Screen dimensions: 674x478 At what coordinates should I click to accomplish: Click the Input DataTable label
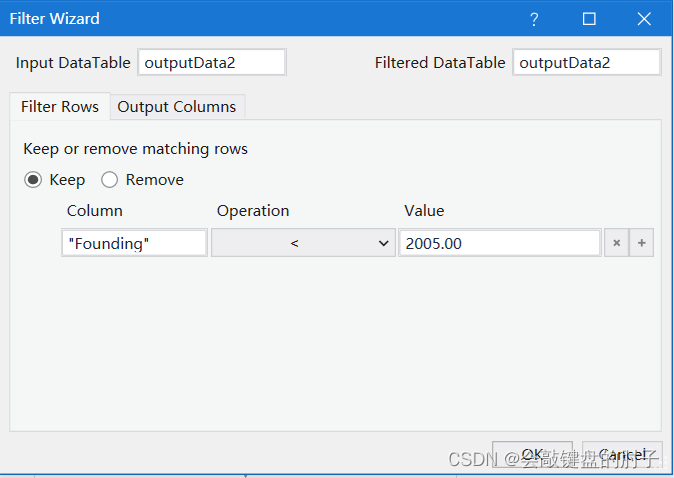[73, 62]
